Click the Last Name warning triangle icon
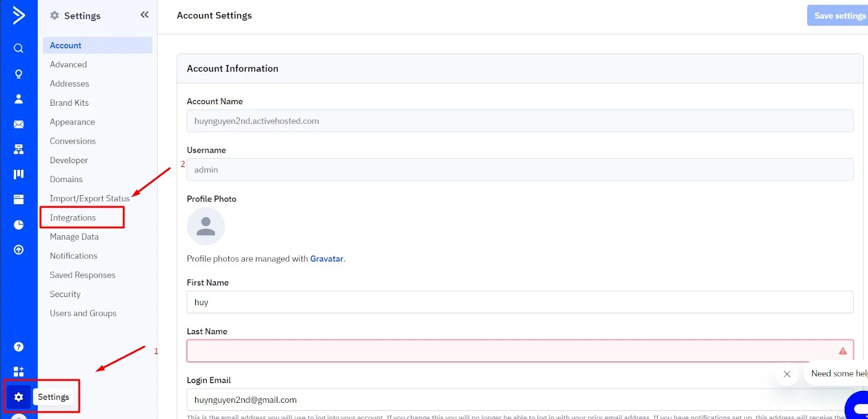This screenshot has width=868, height=419. point(843,351)
